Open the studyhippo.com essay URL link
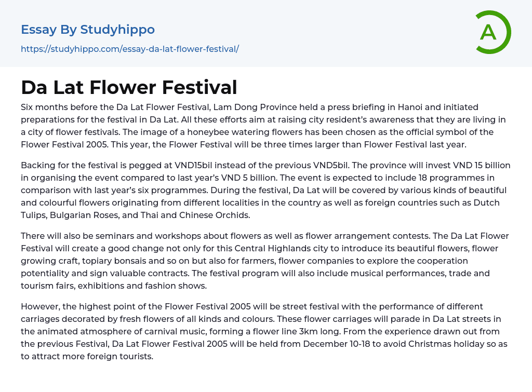The width and height of the screenshot is (532, 392). (129, 49)
